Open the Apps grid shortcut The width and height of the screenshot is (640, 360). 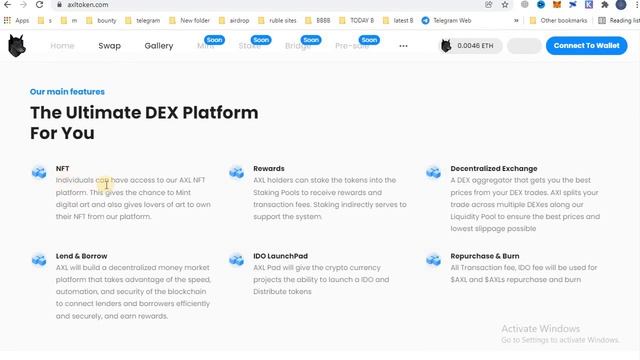pyautogui.click(x=16, y=20)
